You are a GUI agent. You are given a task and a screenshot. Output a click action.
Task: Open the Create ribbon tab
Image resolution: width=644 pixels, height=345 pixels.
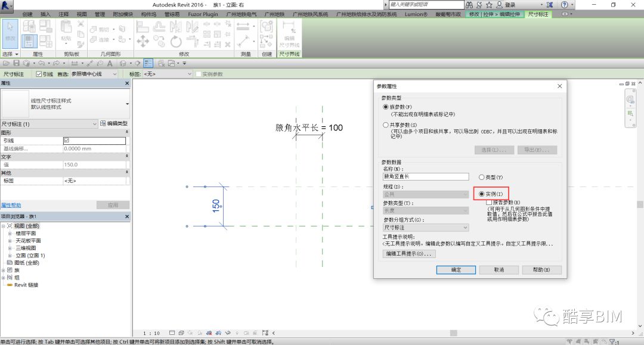coord(27,14)
